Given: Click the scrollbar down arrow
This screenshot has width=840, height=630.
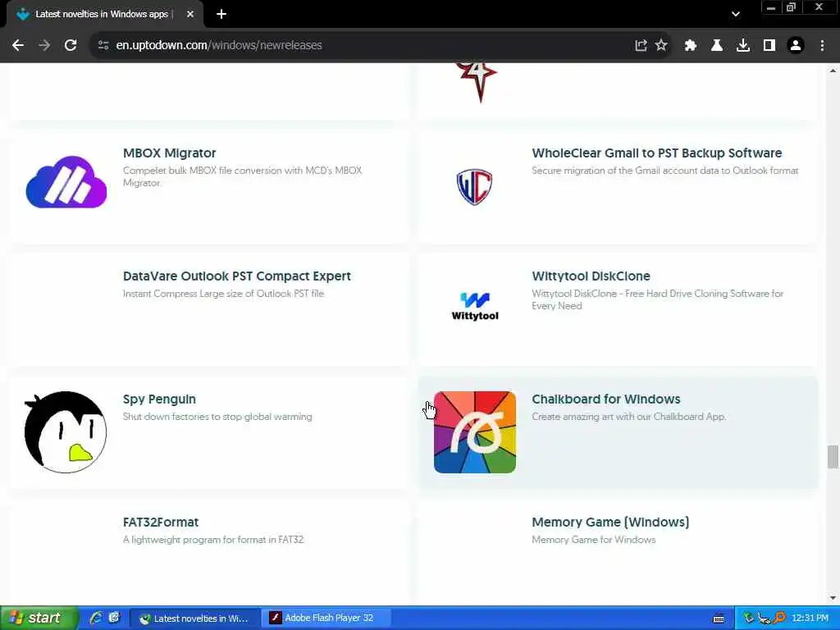Looking at the screenshot, I should point(833,598).
